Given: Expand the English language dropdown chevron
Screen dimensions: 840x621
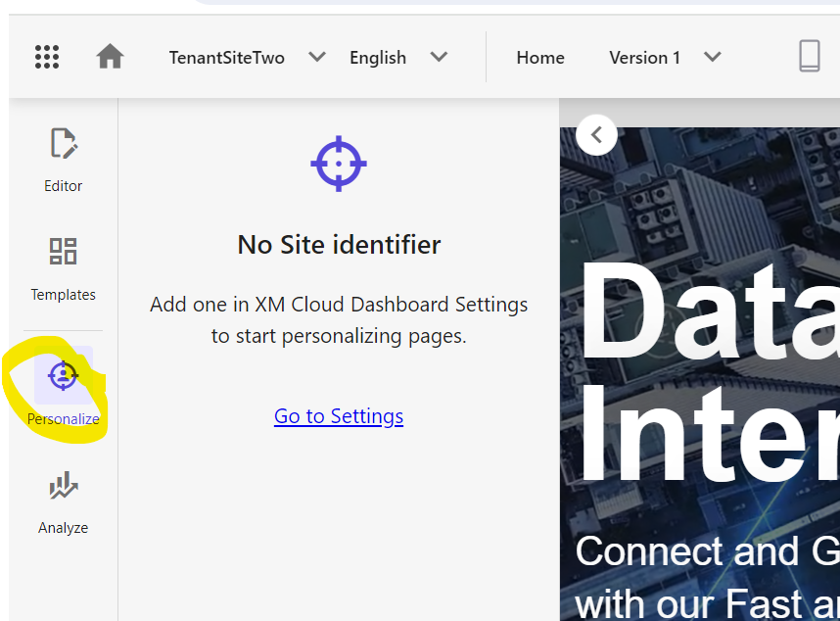Looking at the screenshot, I should [439, 57].
